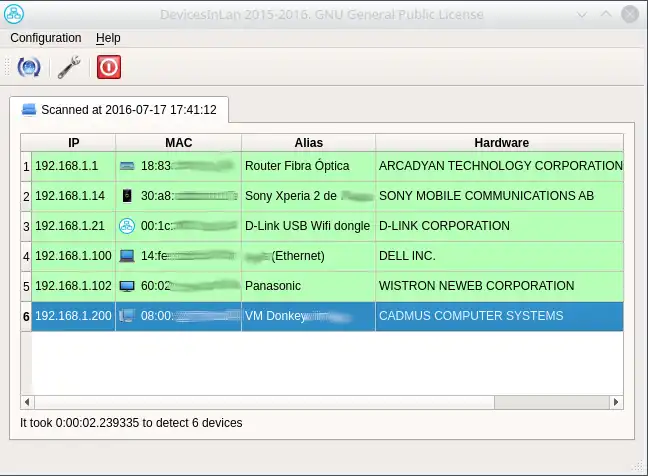648x476 pixels.
Task: Select IP cell 192.168.1.1
Action: [74, 166]
